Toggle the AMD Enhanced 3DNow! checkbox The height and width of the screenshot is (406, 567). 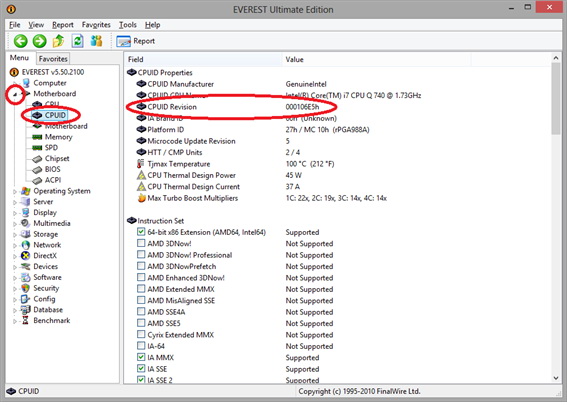[x=141, y=278]
